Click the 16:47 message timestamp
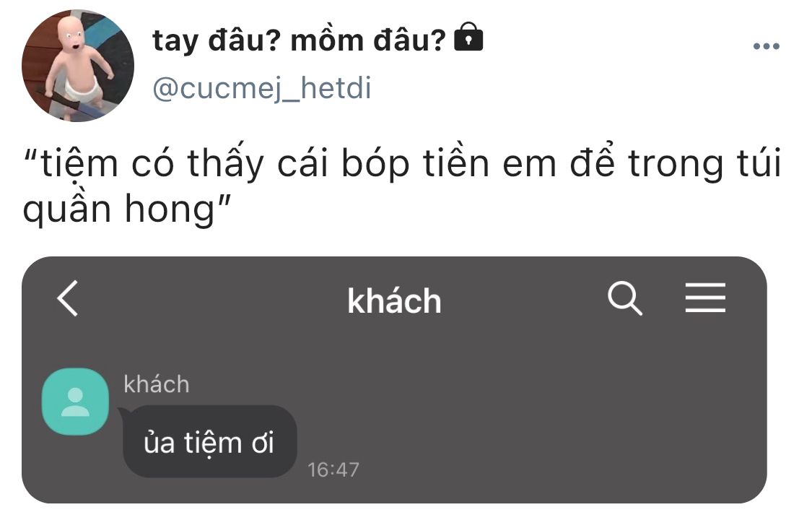This screenshot has height=515, width=812. pyautogui.click(x=333, y=469)
